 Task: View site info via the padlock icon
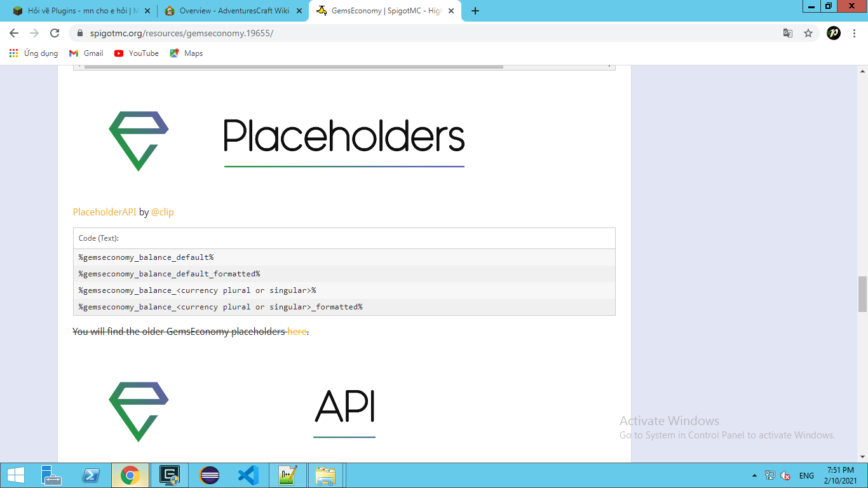coord(80,33)
